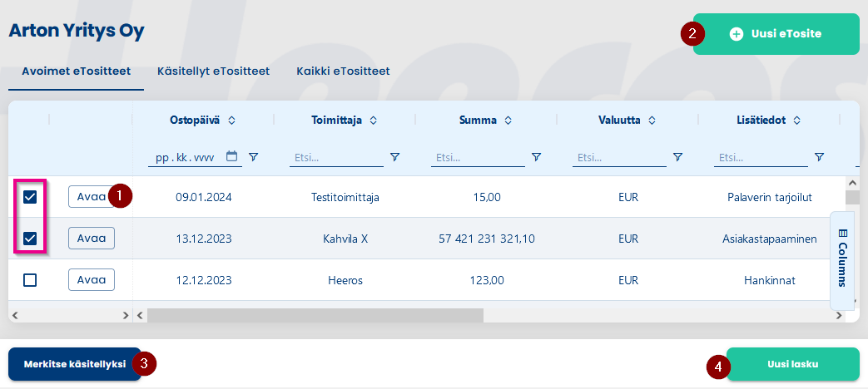The width and height of the screenshot is (868, 389).
Task: Click the filter icon in Toimittaja column
Action: pyautogui.click(x=394, y=157)
